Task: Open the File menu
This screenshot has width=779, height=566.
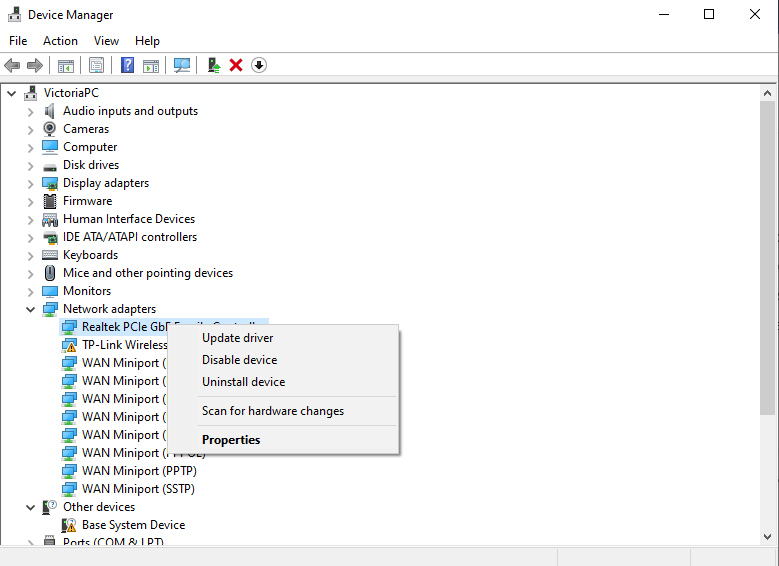Action: 18,41
